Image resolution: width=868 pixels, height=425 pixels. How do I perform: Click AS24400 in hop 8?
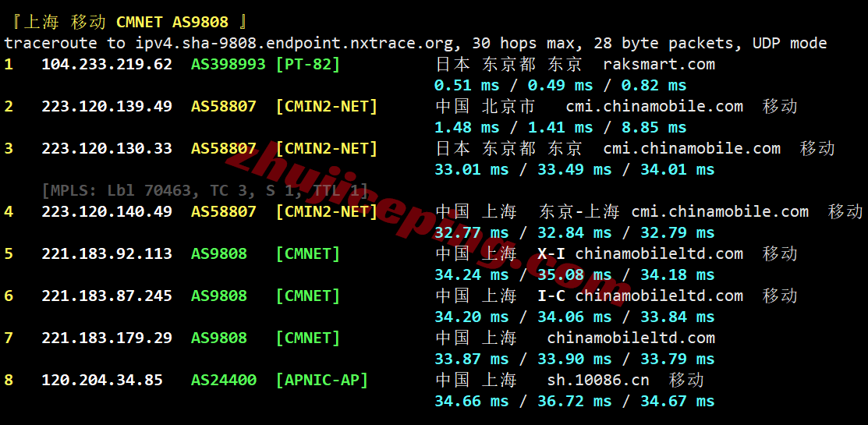point(224,380)
